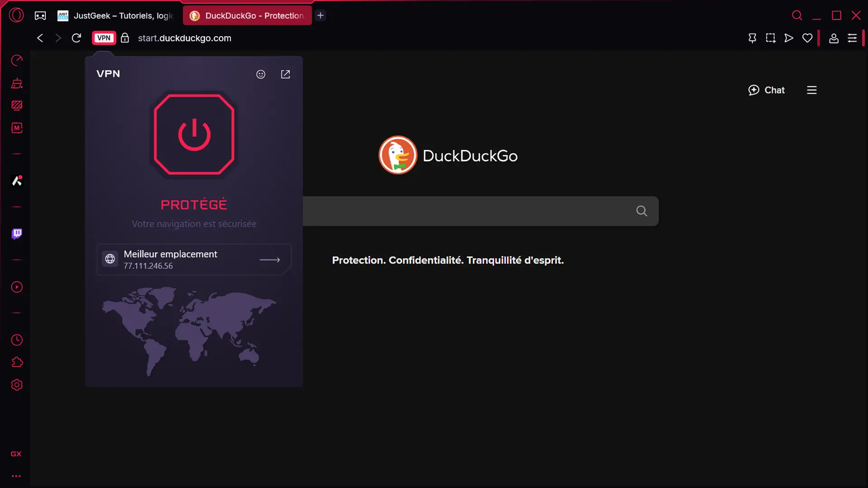Click the arrow beside Meilleur emplacement
The height and width of the screenshot is (488, 868).
tap(270, 260)
